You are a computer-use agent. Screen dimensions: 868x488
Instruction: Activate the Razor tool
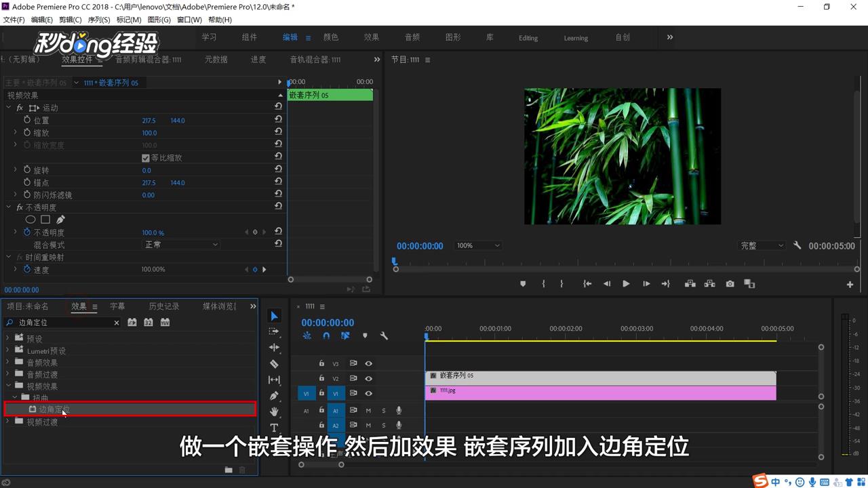(x=274, y=363)
